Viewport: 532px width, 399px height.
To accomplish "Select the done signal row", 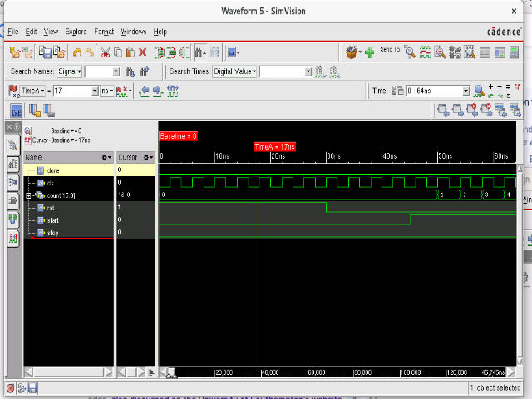I will pyautogui.click(x=52, y=170).
